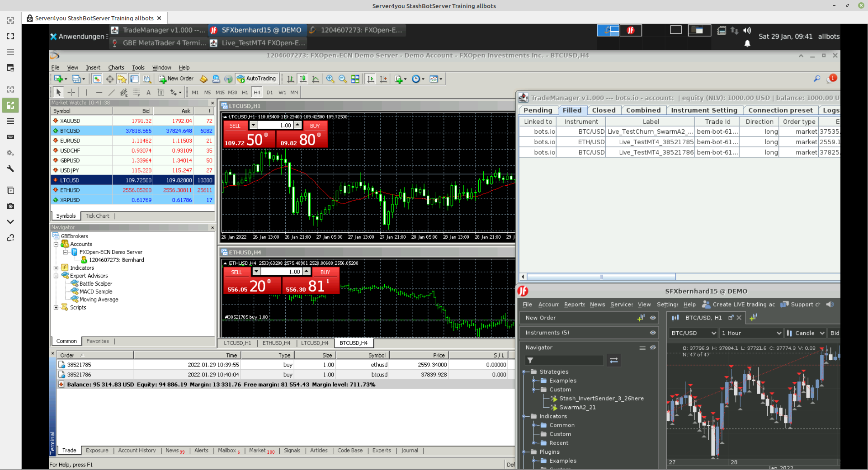Toggle chart shift icon
This screenshot has height=470, width=868.
pyautogui.click(x=383, y=79)
